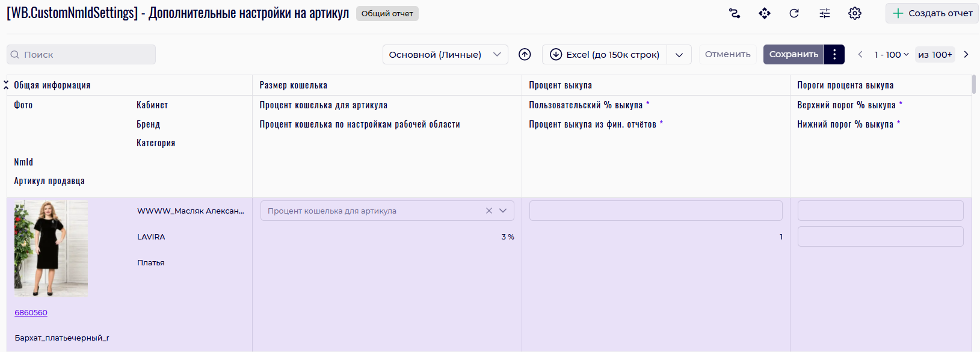Click the upload arrow circle icon
Image resolution: width=980 pixels, height=352 pixels.
point(525,55)
